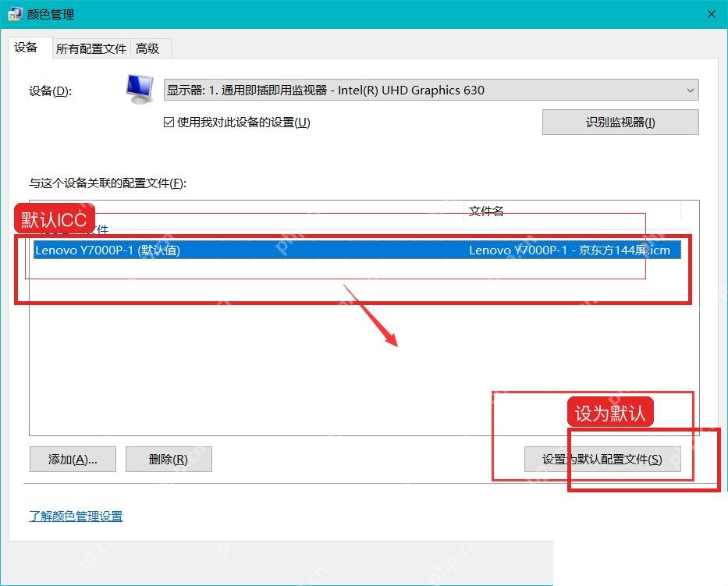Toggle 使用我对此设备的设置 checkbox

tap(169, 123)
